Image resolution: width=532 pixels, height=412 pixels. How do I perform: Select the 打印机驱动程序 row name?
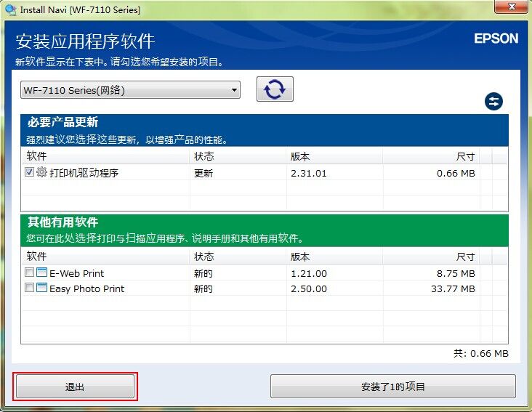pos(84,173)
